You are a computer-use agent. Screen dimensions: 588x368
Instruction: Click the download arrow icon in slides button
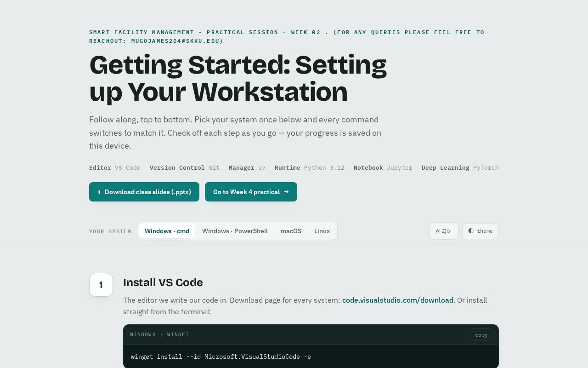[x=99, y=192]
